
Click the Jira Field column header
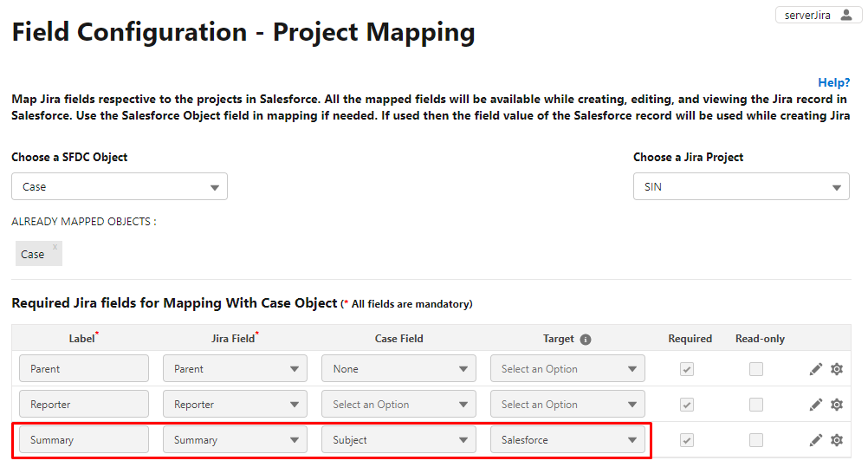coord(233,339)
